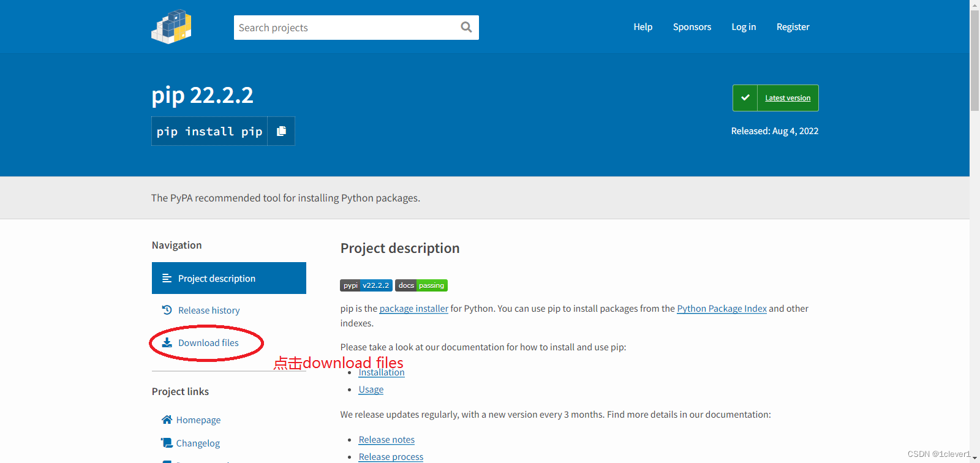
Task: Click the scrollbar up arrow
Action: pyautogui.click(x=974, y=4)
